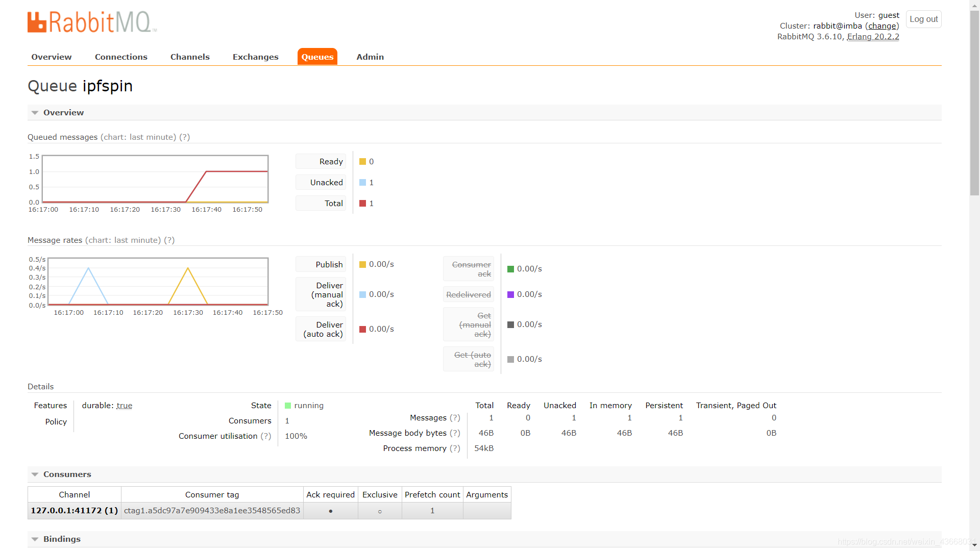Enable the Redelivered rate series
The height and width of the screenshot is (551, 980).
click(x=469, y=294)
